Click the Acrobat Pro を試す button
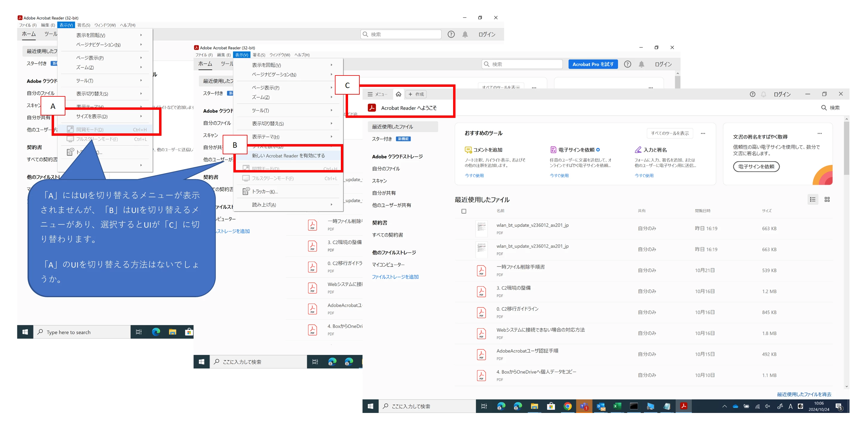 [x=593, y=64]
